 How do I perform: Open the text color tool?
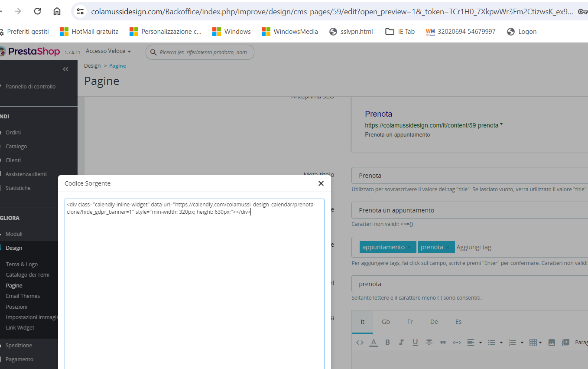pyautogui.click(x=374, y=343)
